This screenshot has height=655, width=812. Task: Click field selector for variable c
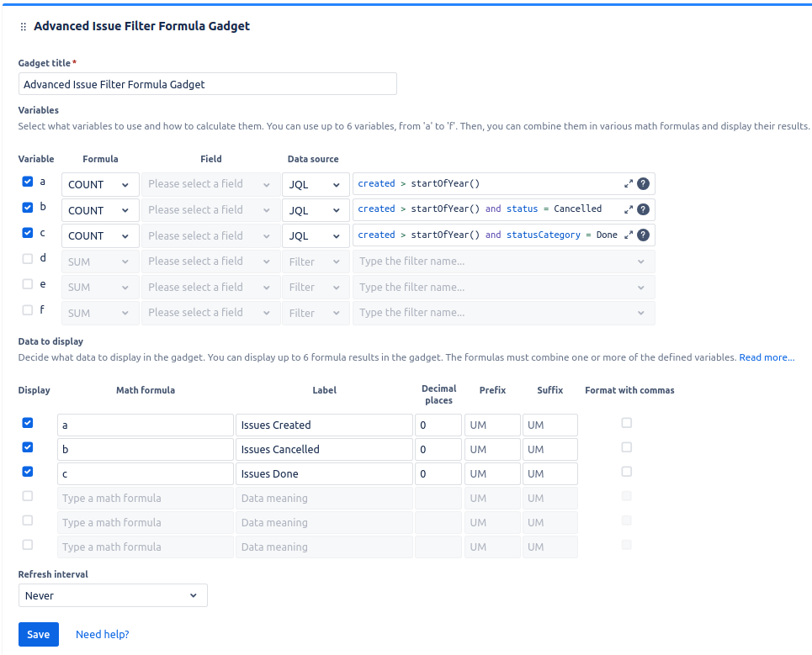[x=210, y=235]
